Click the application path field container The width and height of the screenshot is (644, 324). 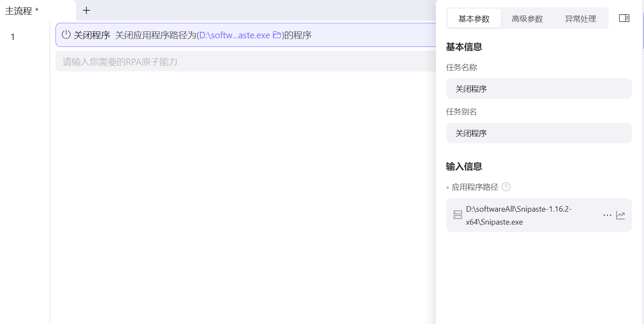pos(539,215)
